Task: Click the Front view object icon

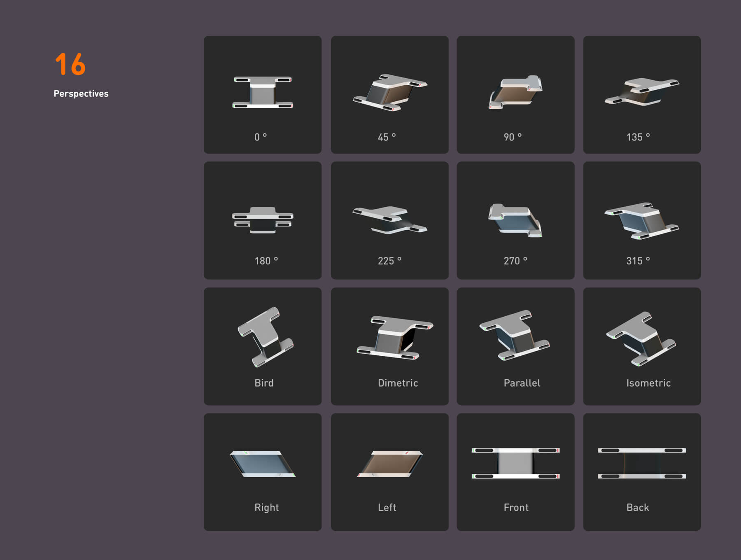Action: pos(515,463)
